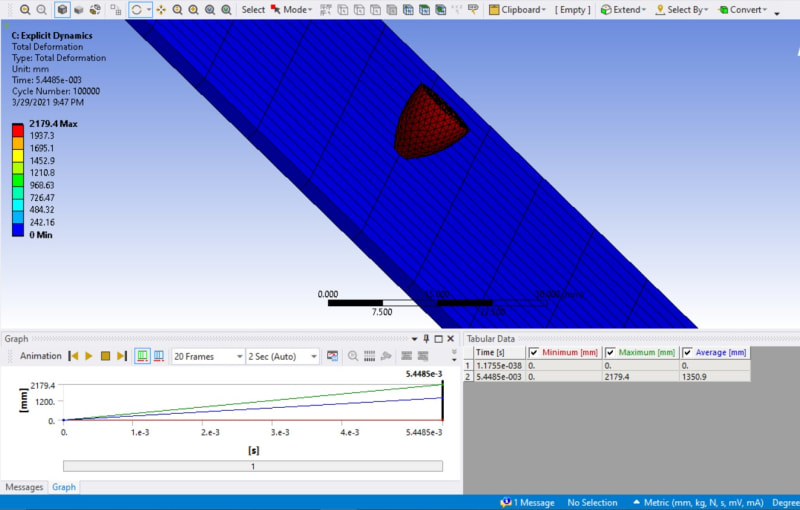Enable distributed animation frames mode

[x=142, y=356]
